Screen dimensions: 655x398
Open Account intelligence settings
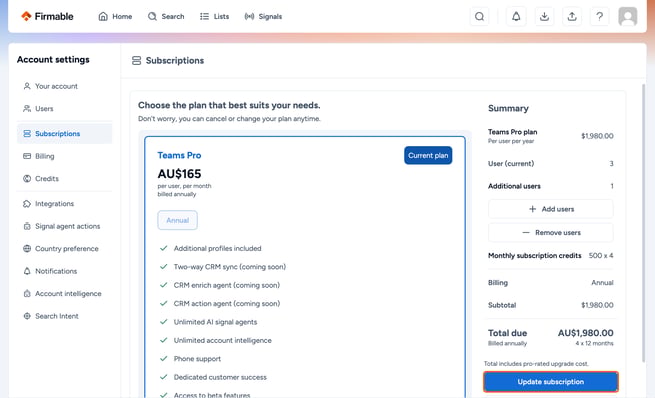point(64,294)
